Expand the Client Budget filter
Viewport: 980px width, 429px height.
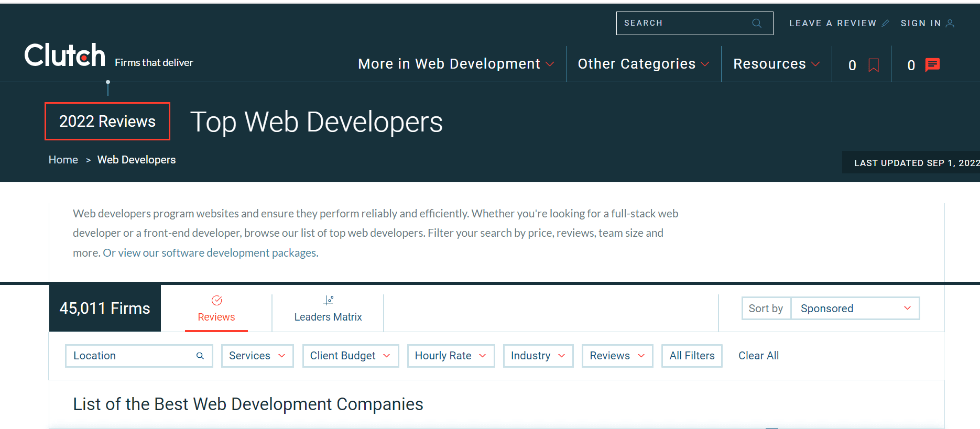pos(350,356)
